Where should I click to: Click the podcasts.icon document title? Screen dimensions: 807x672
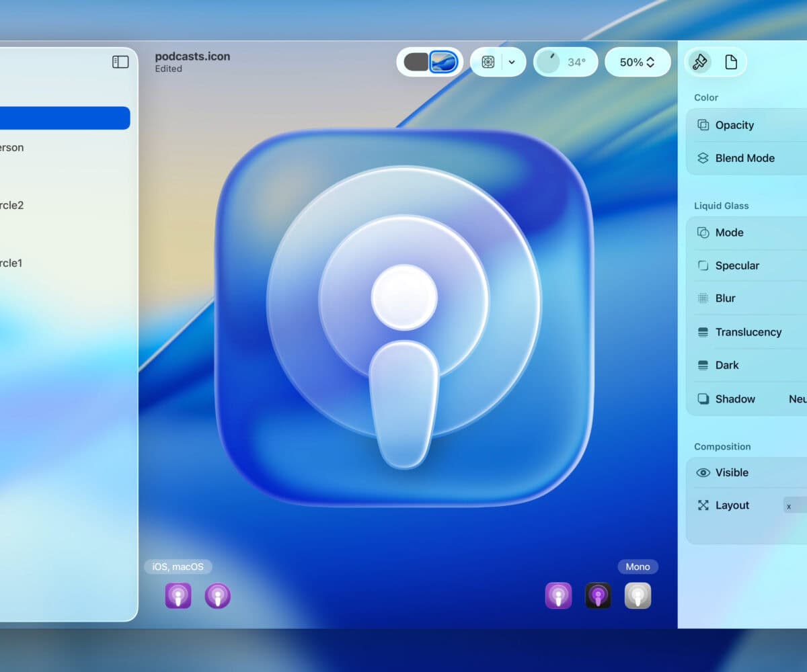click(192, 56)
